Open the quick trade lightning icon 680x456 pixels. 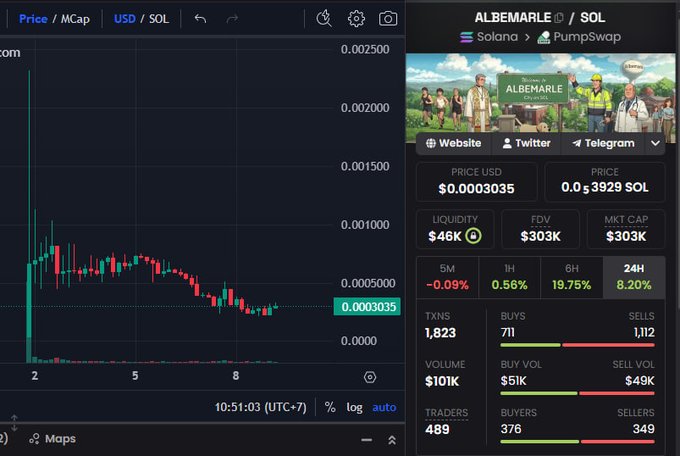tap(324, 19)
